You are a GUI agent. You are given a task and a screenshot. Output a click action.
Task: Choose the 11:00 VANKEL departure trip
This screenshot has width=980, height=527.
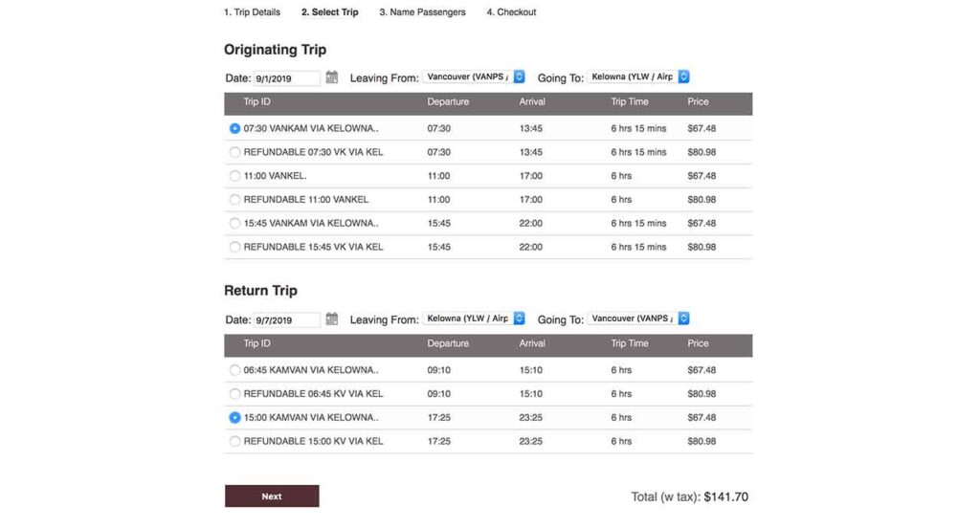[235, 176]
